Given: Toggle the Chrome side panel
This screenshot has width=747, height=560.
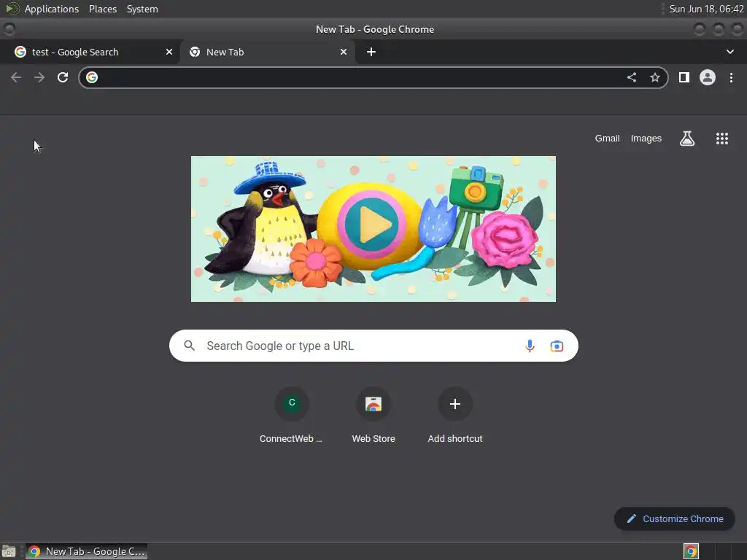Looking at the screenshot, I should (x=684, y=77).
